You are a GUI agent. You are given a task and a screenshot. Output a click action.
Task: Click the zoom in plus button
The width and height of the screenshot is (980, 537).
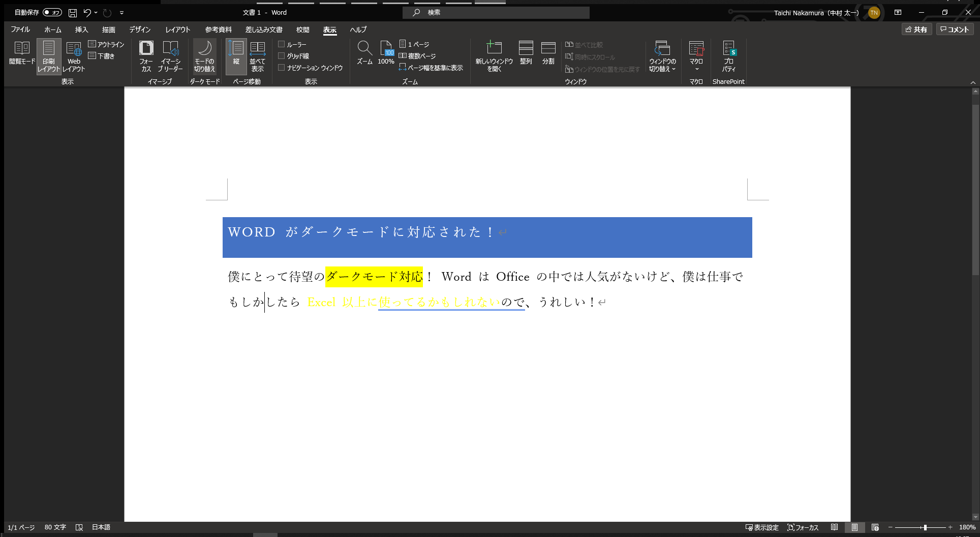click(951, 527)
